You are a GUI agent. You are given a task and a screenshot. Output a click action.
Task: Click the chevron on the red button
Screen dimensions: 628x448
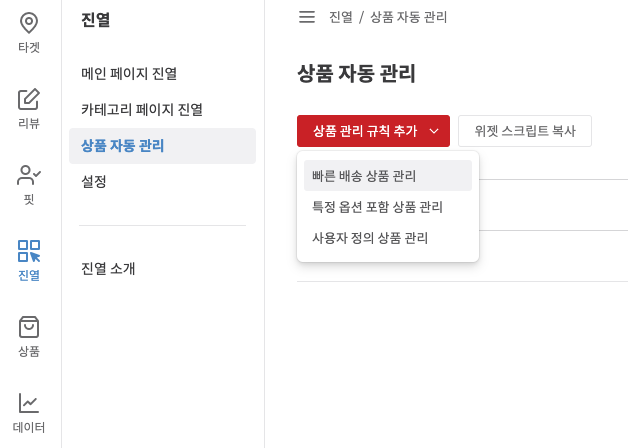(434, 131)
